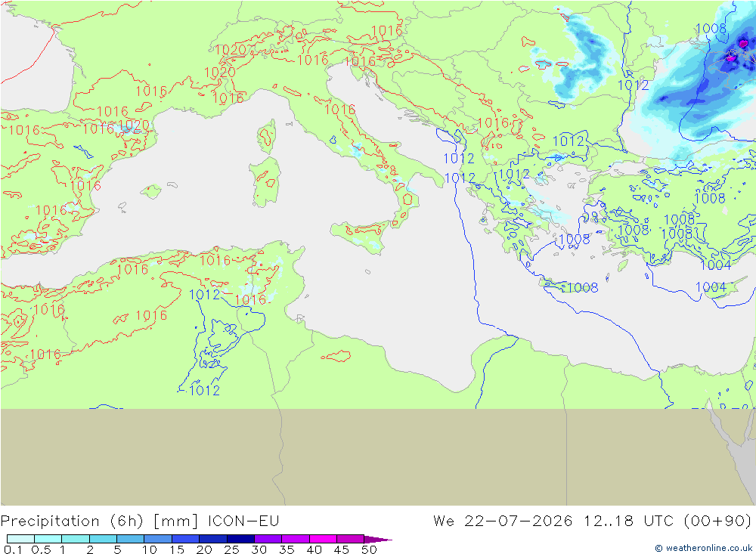Pick the 1–2 mm legend swatch
Screen dimensions: 756x554
75,539
